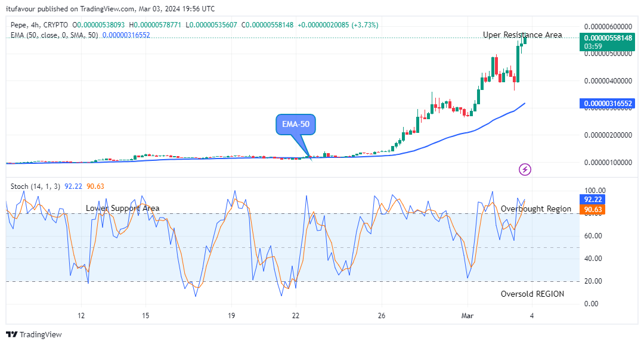Click the 60.00 stochastic axis label
This screenshot has width=644, height=345.
pos(593,236)
